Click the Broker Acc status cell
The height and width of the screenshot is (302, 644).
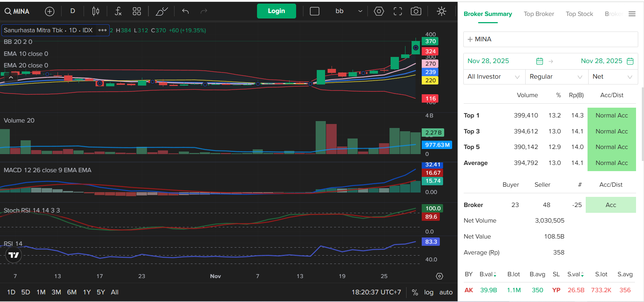coord(611,205)
